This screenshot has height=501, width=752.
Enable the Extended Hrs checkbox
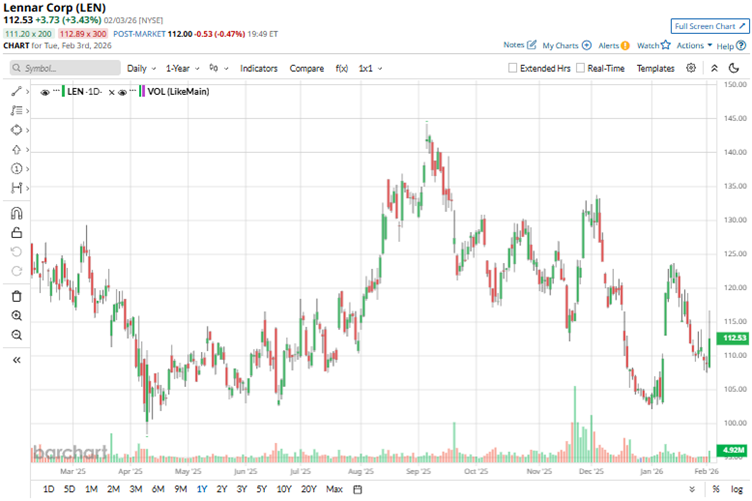coord(512,68)
